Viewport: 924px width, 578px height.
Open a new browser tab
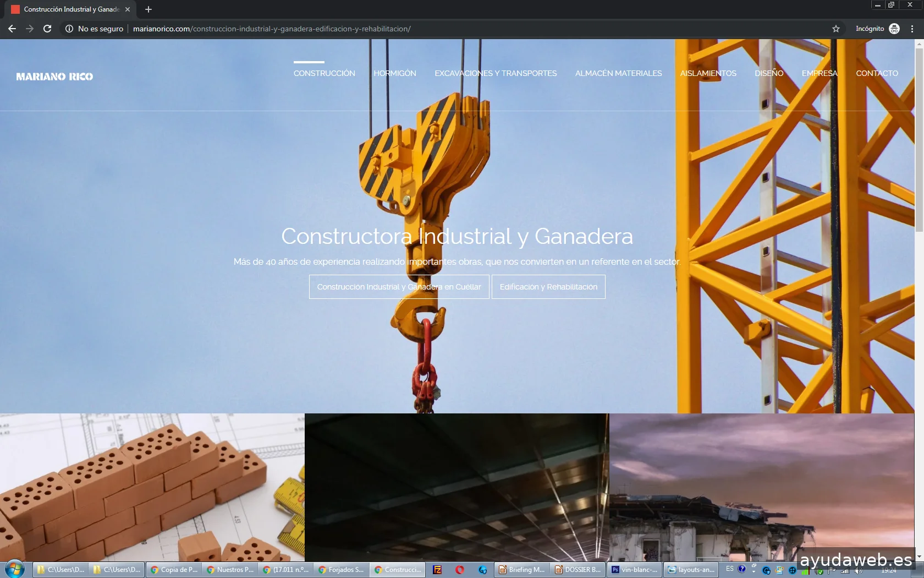(148, 9)
